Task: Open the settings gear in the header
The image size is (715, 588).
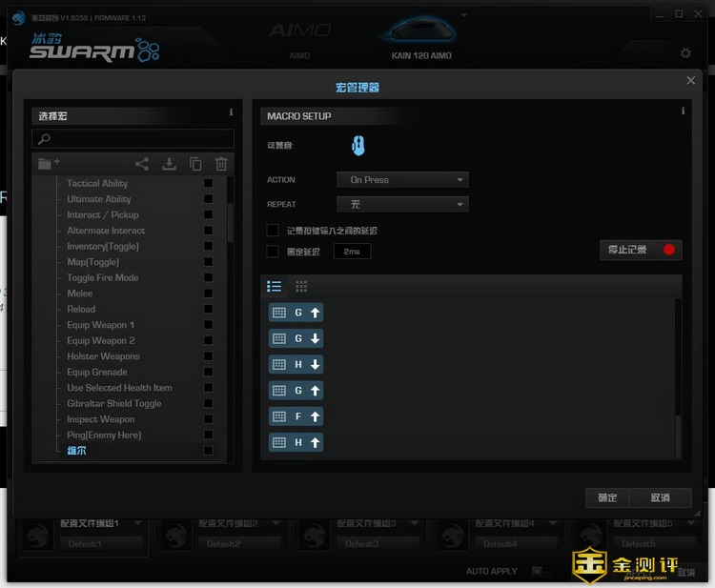Action: [x=685, y=53]
